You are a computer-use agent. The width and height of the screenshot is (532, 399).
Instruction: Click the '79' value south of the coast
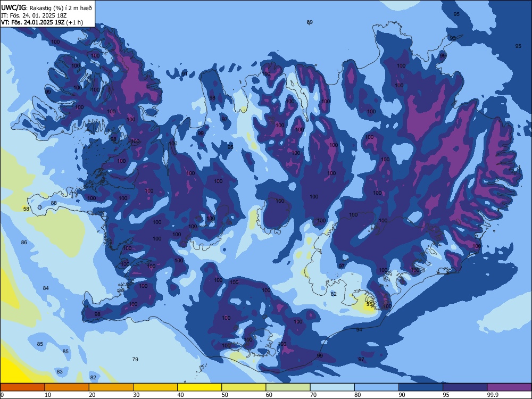135,359
